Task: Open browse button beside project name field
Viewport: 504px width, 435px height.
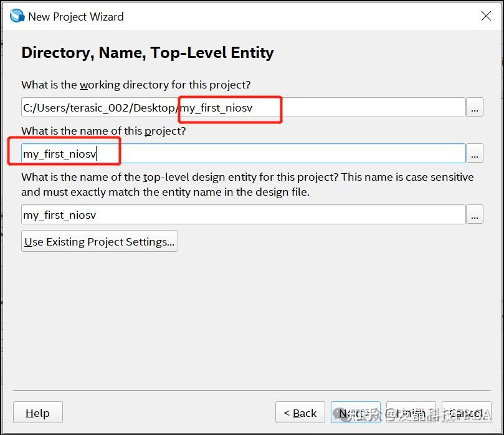Action: coord(475,153)
